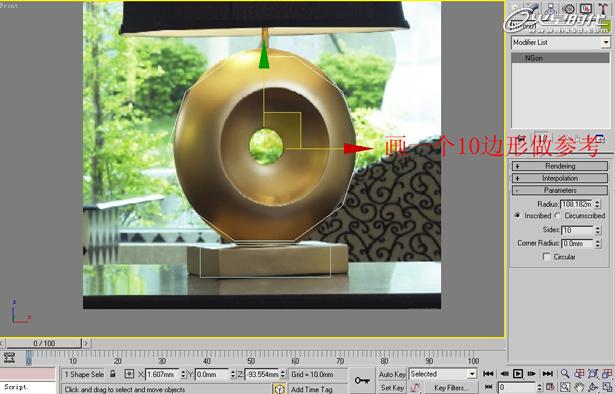Click the Y coordinate field 0.0mm
The image size is (615, 394).
click(x=212, y=374)
